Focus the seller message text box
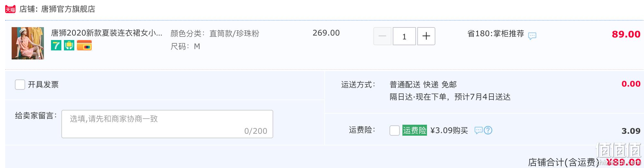This screenshot has height=168, width=644. pyautogui.click(x=167, y=124)
